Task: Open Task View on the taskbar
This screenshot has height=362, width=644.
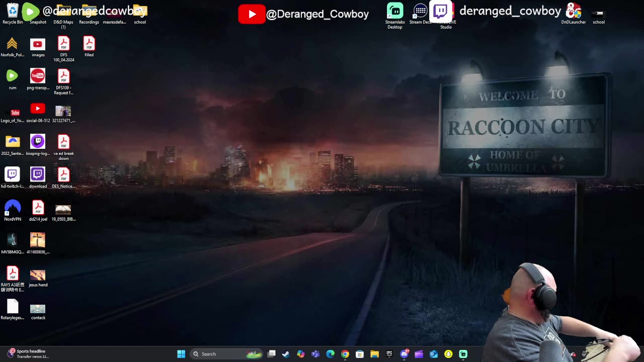Action: [x=271, y=354]
